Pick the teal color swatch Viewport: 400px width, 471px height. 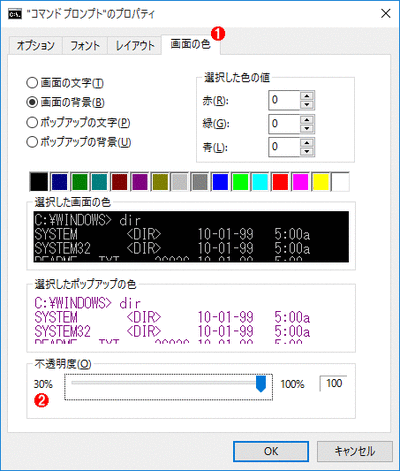pyautogui.click(x=100, y=182)
